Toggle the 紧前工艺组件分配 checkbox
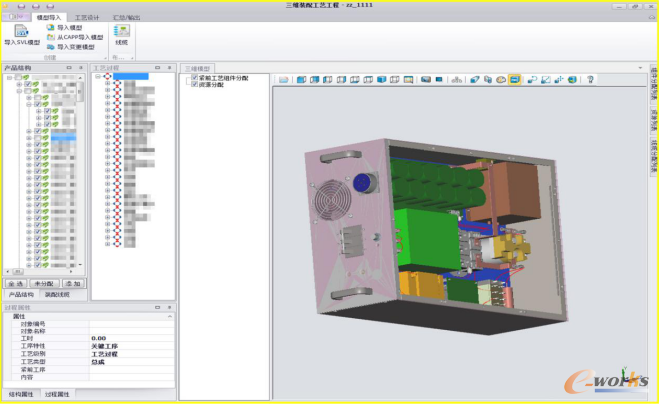The image size is (659, 404). [195, 77]
